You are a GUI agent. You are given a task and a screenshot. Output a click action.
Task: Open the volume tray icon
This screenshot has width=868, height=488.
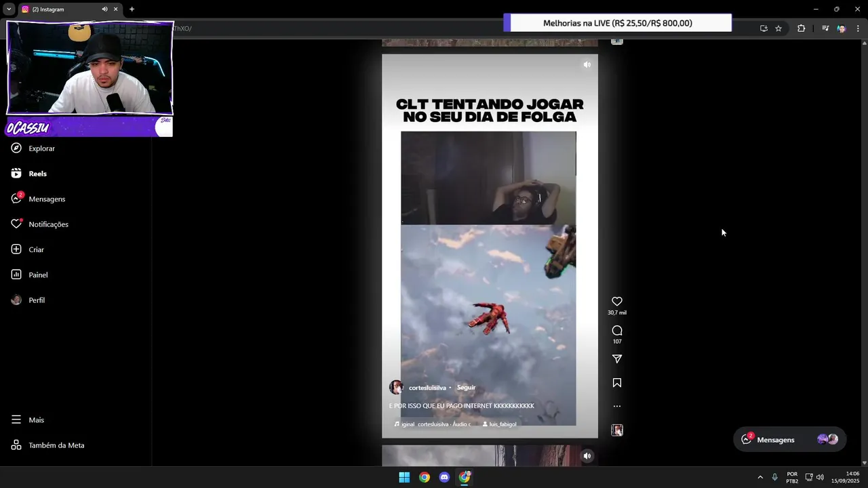820,477
